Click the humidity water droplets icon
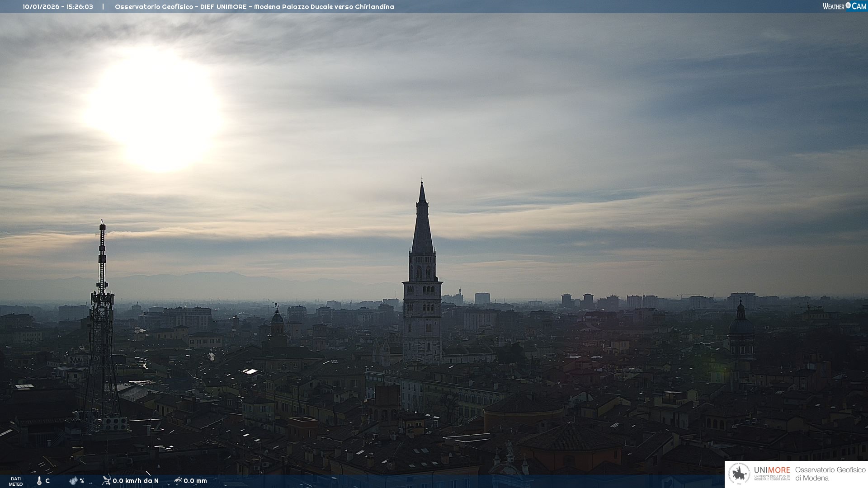 pos(73,481)
